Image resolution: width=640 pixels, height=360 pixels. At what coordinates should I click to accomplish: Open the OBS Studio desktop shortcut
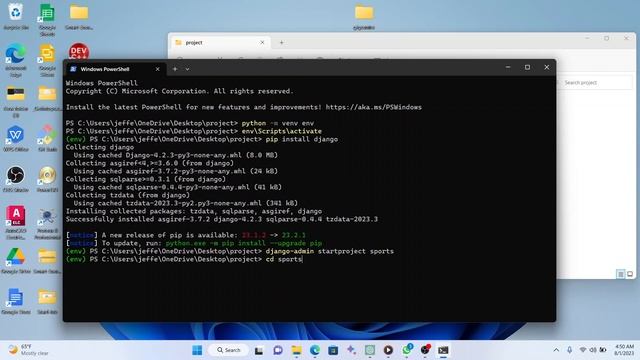16,179
